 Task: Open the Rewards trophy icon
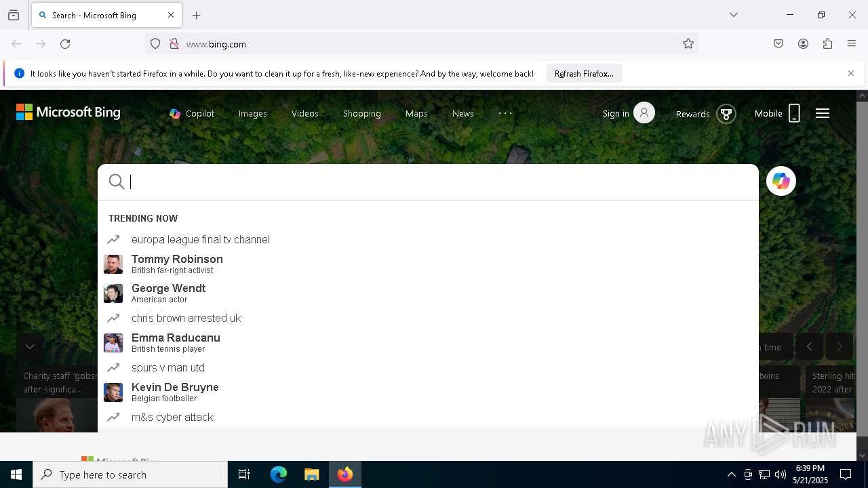pos(726,114)
